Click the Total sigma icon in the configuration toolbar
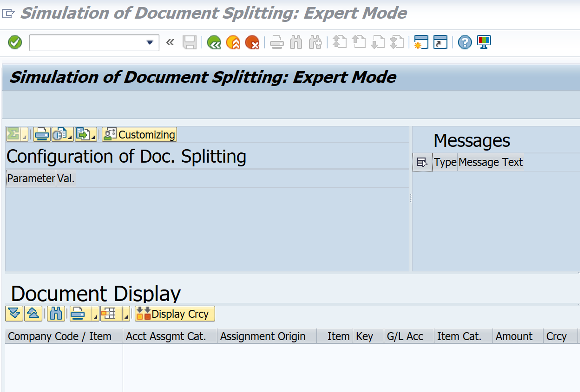Screen dimensions: 580x392 click(14, 134)
